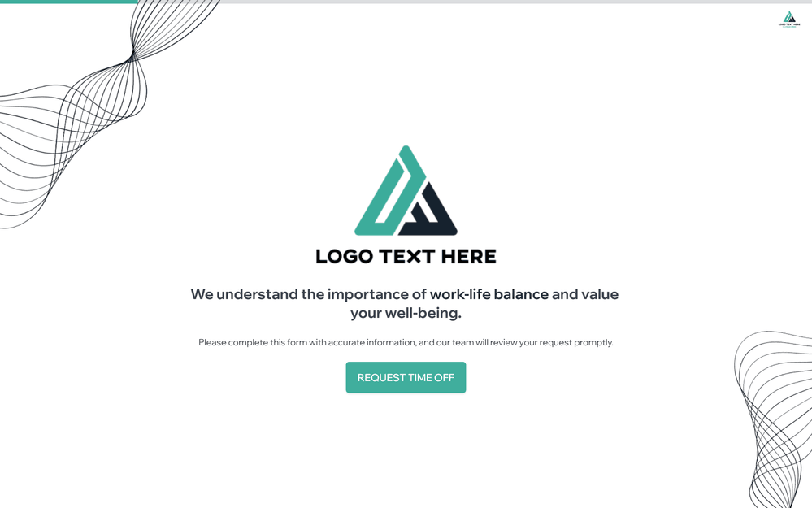Click the large triangle logo above the heading
The width and height of the screenshot is (812, 508).
[406, 190]
